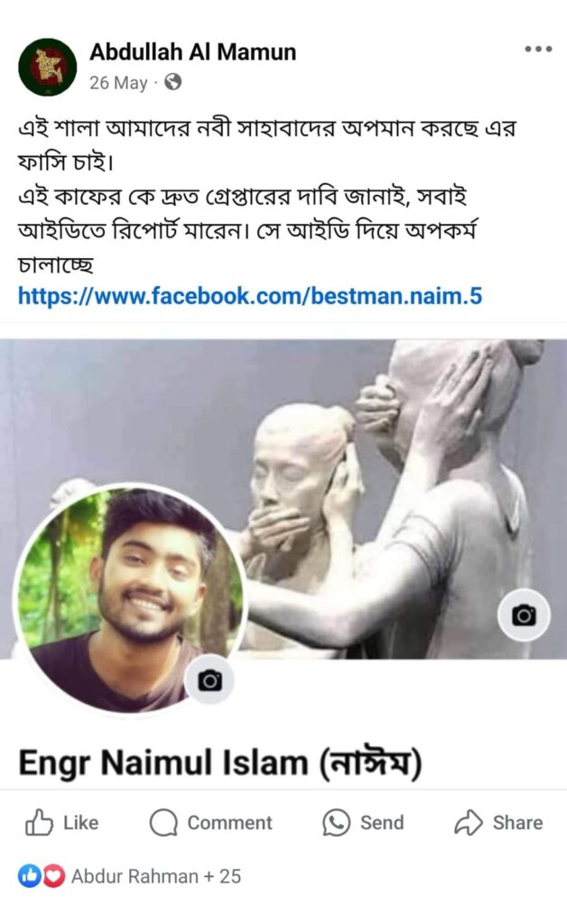Click the Bengali post text paragraph
This screenshot has height=924, width=567.
point(265,195)
